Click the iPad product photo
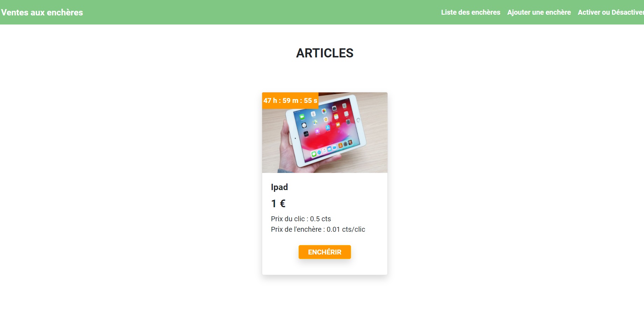The image size is (644, 328). [x=324, y=133]
